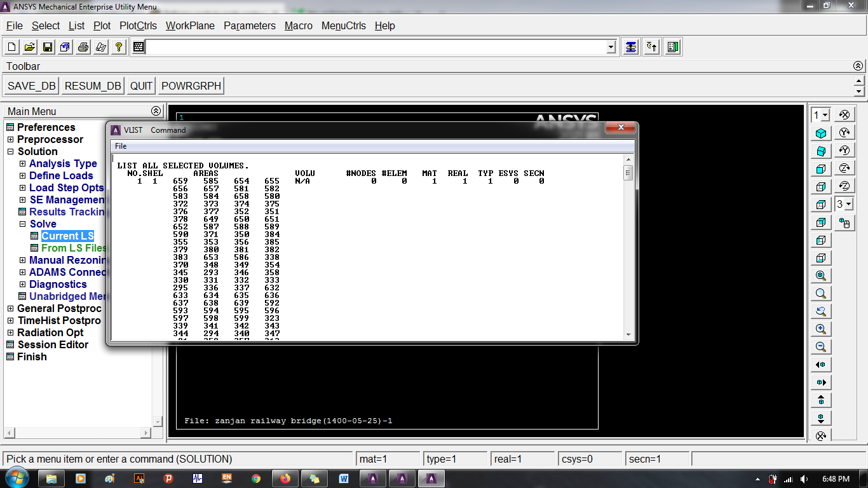The image size is (868, 488).
Task: Open the Parameters menu
Action: [x=250, y=25]
